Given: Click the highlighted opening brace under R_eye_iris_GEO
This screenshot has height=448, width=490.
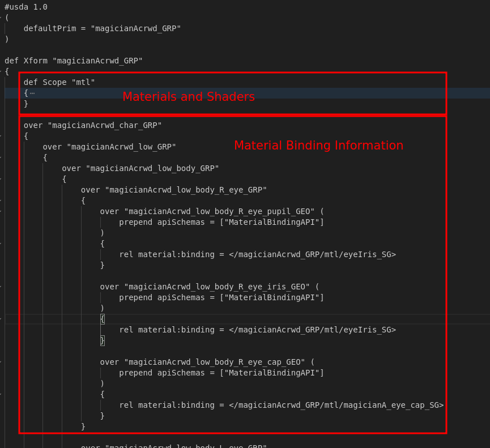Looking at the screenshot, I should pyautogui.click(x=103, y=319).
